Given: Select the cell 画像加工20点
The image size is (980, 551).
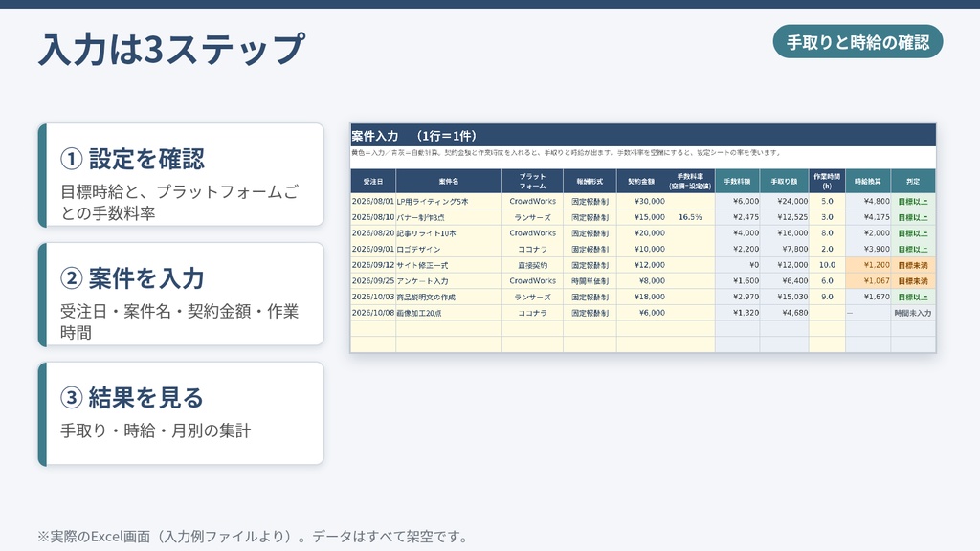Looking at the screenshot, I should pyautogui.click(x=449, y=313).
